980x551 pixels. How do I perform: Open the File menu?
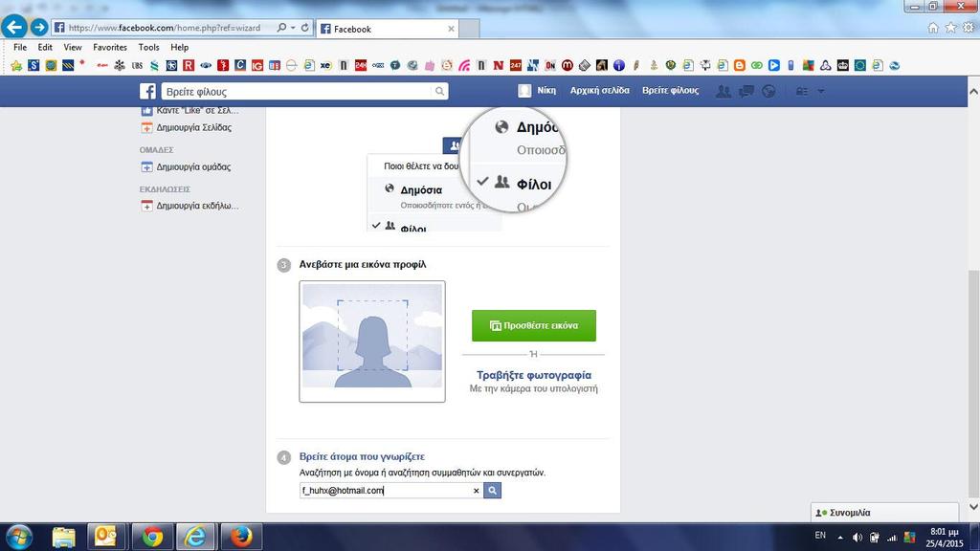pos(20,47)
